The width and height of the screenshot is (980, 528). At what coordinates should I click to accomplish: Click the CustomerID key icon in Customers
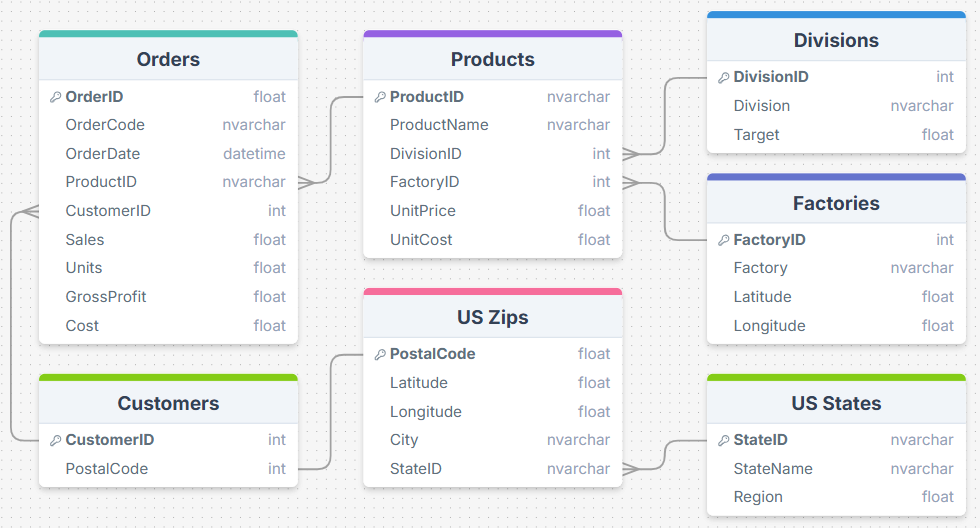coord(56,440)
